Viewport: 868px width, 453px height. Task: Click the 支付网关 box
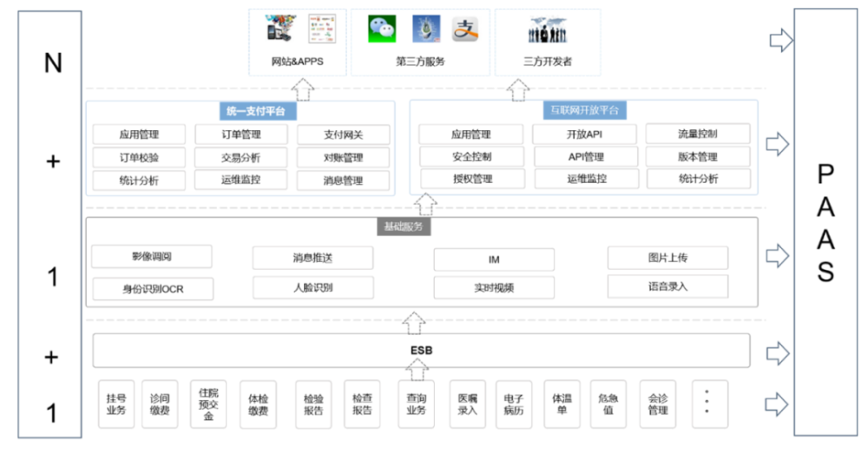[343, 135]
